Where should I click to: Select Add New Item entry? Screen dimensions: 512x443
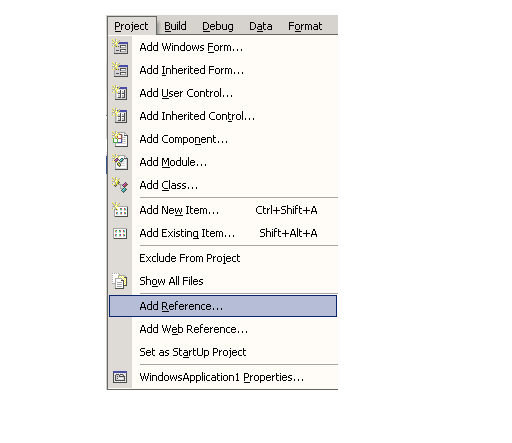[223, 210]
